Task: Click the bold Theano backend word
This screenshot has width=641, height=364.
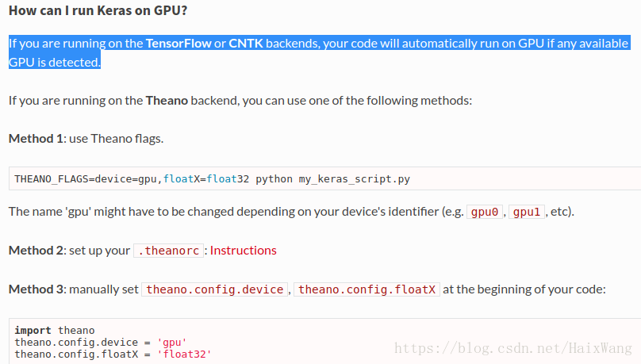Action: pyautogui.click(x=167, y=101)
